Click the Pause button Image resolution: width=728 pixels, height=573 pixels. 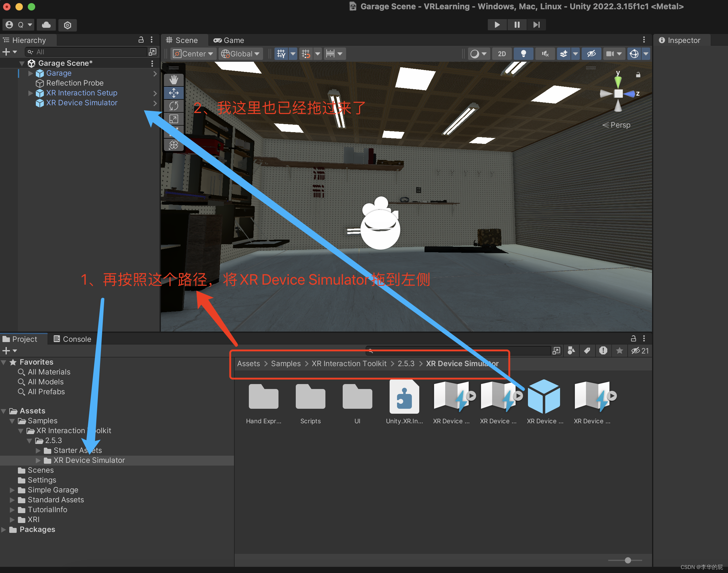(x=517, y=24)
